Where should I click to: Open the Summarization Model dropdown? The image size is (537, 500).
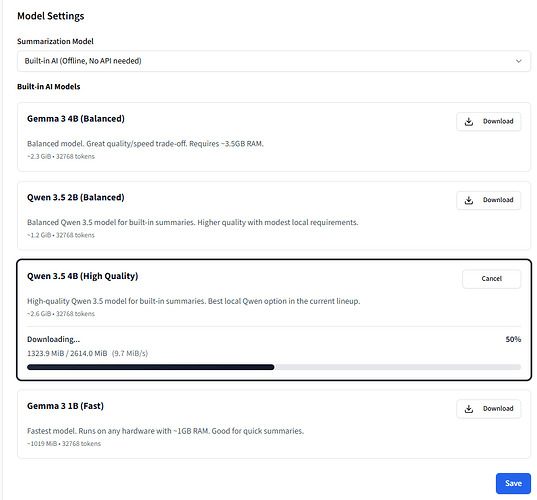coord(274,61)
